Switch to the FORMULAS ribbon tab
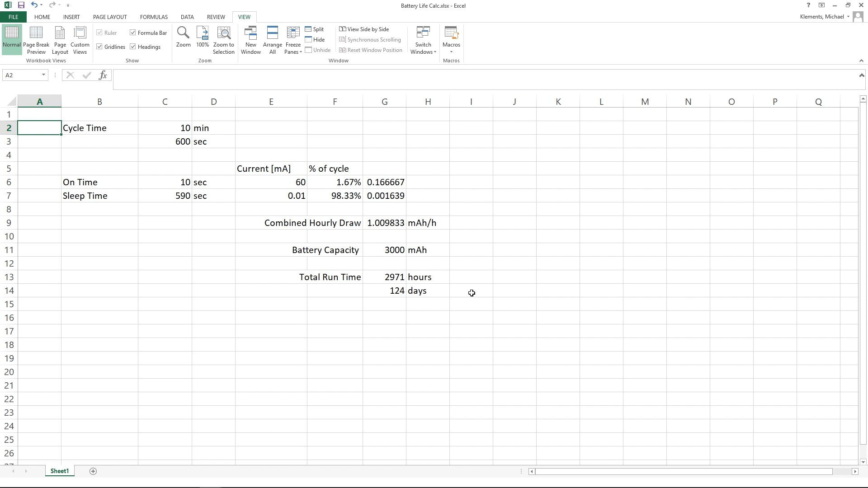 click(153, 17)
